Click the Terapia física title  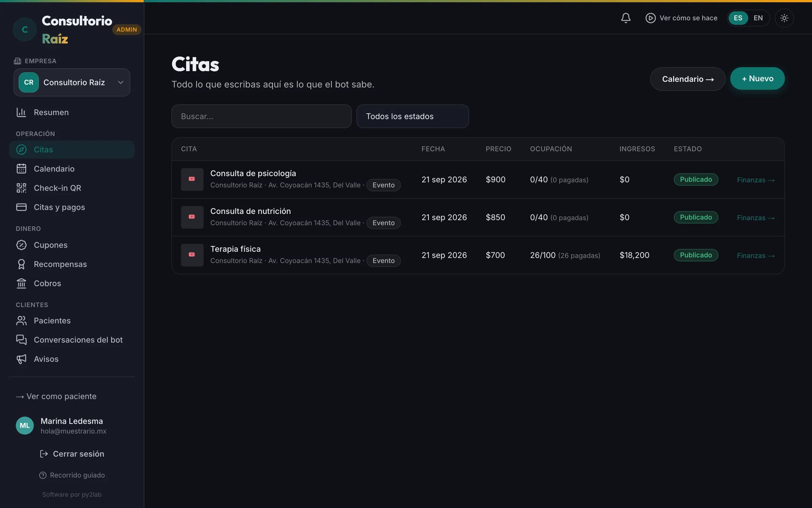tap(235, 249)
